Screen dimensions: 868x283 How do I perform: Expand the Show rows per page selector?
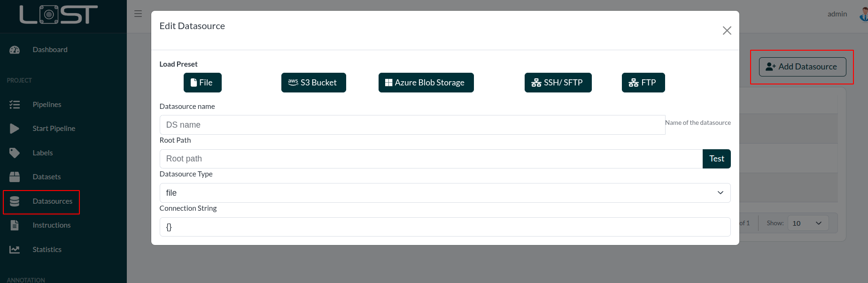click(x=808, y=223)
